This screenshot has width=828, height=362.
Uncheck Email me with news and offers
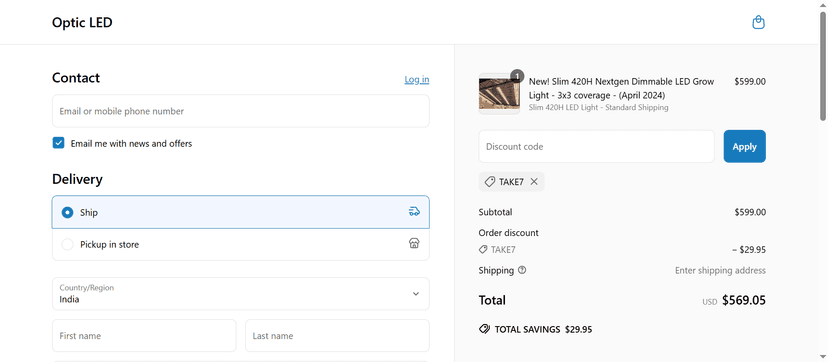pos(58,143)
